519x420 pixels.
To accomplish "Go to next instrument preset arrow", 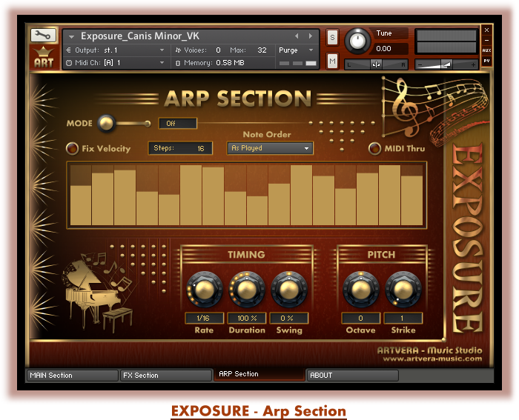I will [309, 36].
